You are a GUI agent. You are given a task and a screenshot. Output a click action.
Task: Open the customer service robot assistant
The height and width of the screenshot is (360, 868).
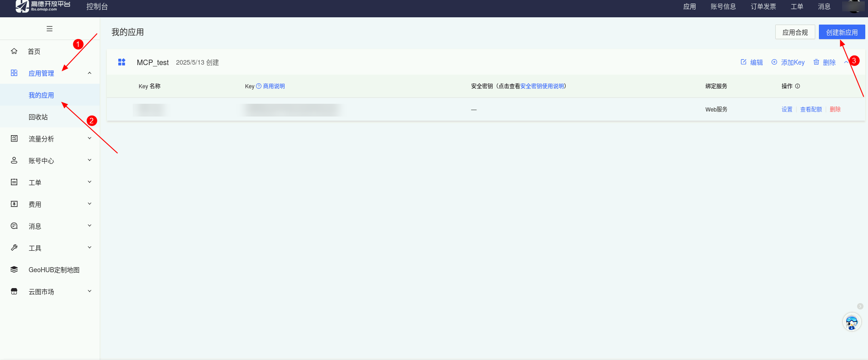tap(852, 322)
